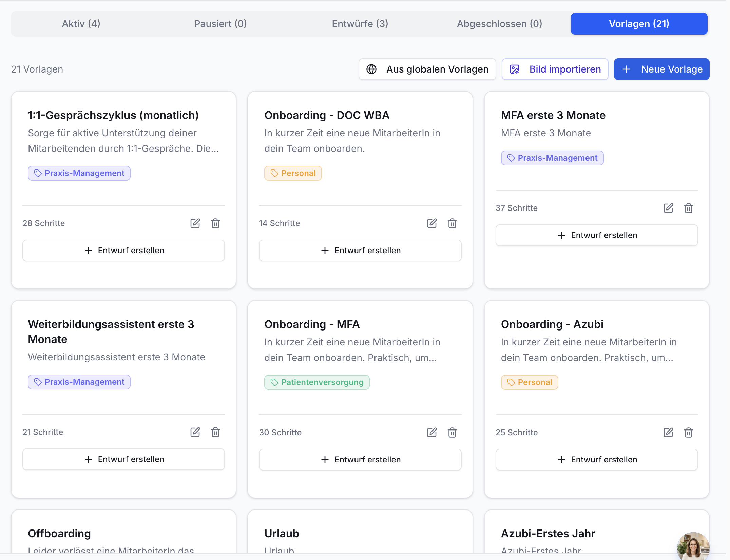The image size is (730, 560).
Task: Delete the Onboarding - MFA template
Action: click(x=452, y=433)
